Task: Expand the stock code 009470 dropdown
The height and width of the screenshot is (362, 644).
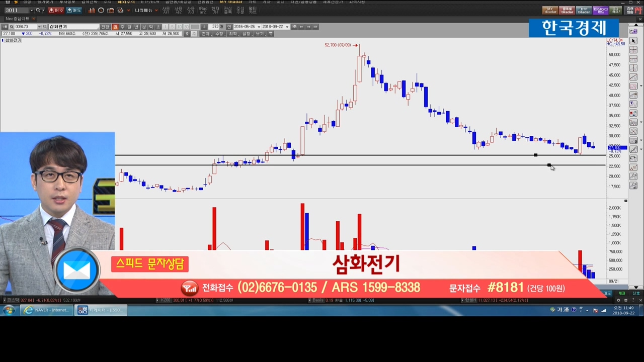Action: (x=39, y=27)
